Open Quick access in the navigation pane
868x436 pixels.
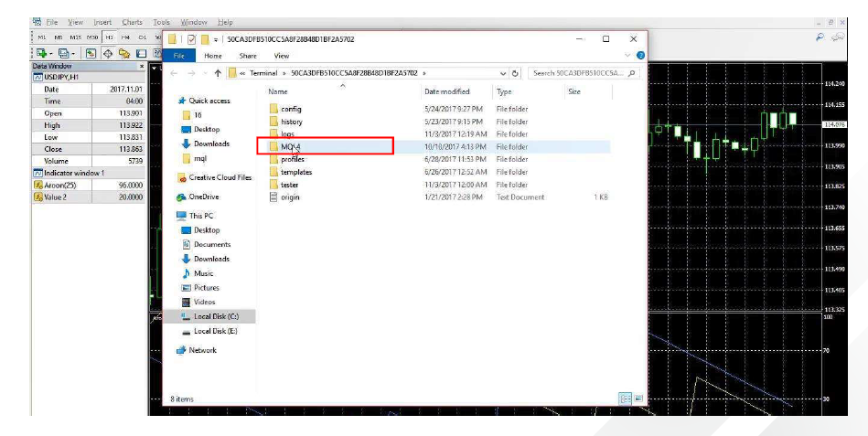tap(203, 101)
